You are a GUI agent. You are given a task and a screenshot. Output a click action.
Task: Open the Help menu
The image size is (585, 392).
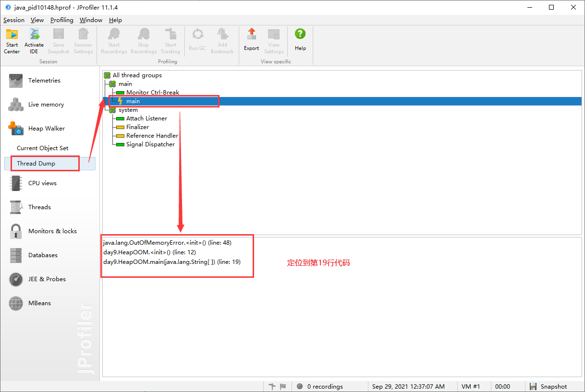point(115,20)
